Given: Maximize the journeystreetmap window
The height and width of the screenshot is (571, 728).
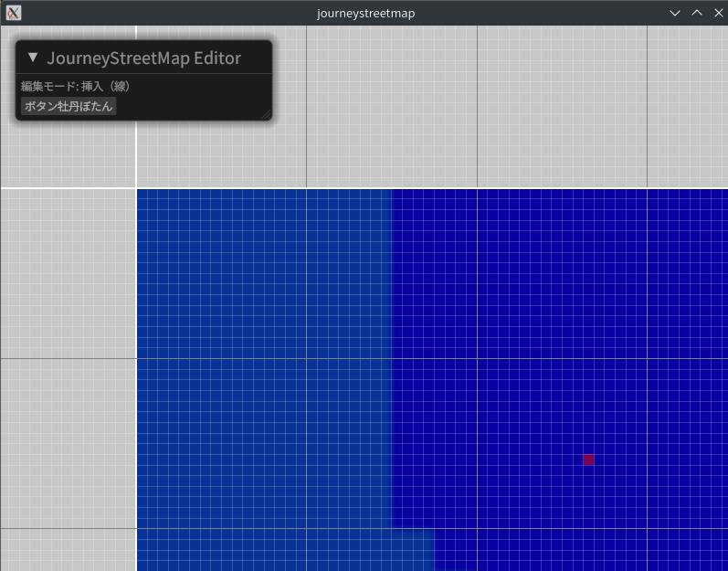Looking at the screenshot, I should 696,13.
